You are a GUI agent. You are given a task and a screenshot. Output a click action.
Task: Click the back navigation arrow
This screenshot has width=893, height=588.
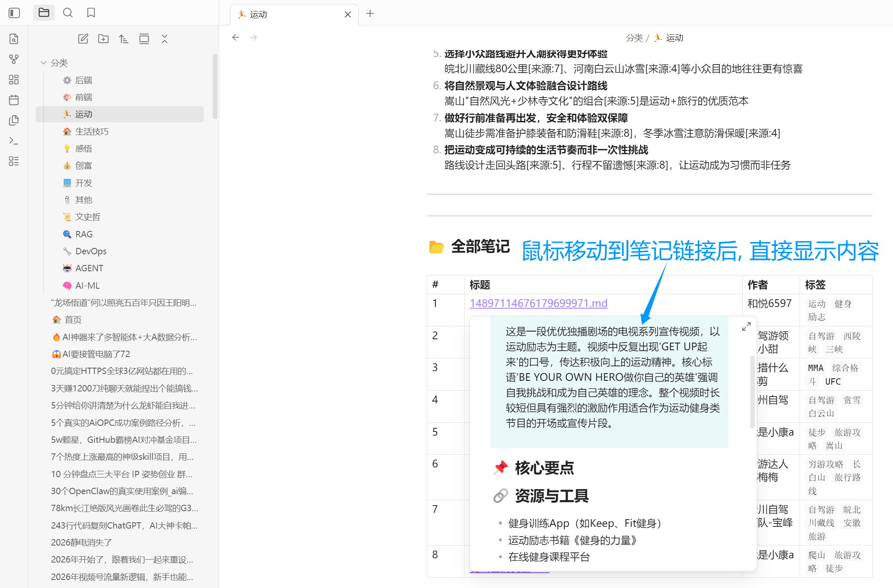point(236,37)
